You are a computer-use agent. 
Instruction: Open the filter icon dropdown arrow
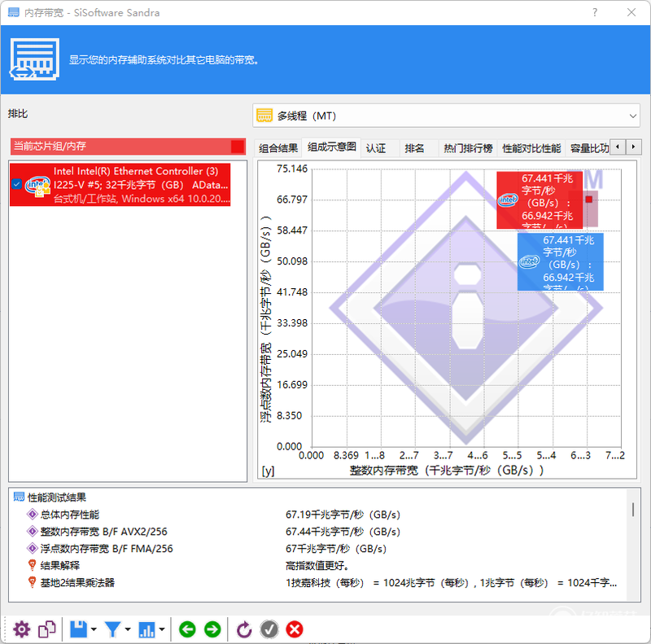[128, 629]
